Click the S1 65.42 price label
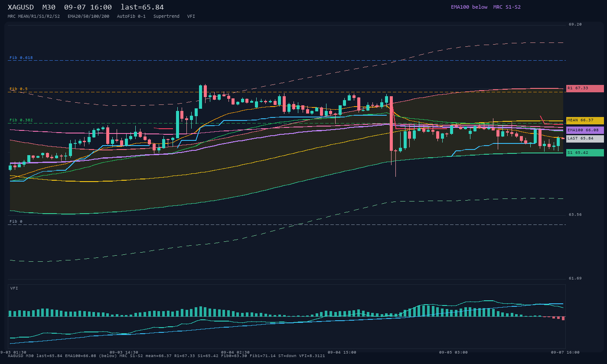 pyautogui.click(x=585, y=153)
